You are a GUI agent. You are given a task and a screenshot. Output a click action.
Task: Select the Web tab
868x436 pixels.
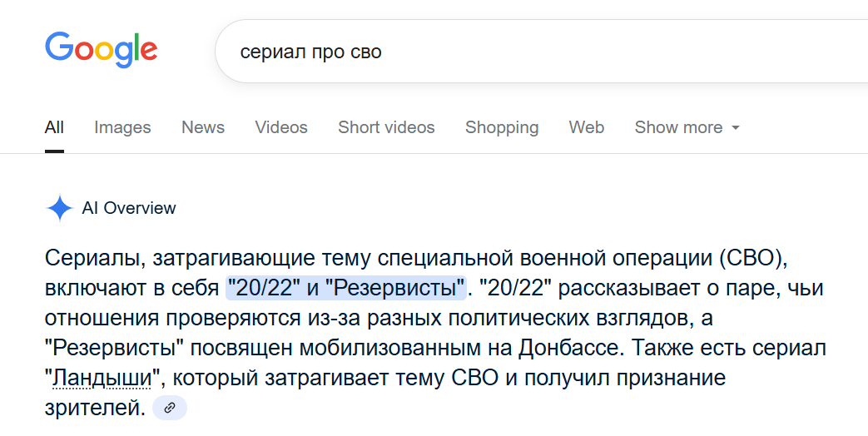pyautogui.click(x=587, y=127)
